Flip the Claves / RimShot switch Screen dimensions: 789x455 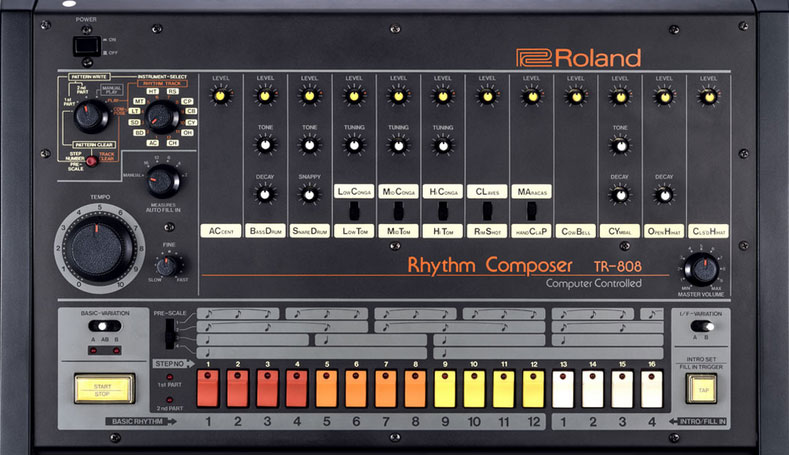(487, 211)
